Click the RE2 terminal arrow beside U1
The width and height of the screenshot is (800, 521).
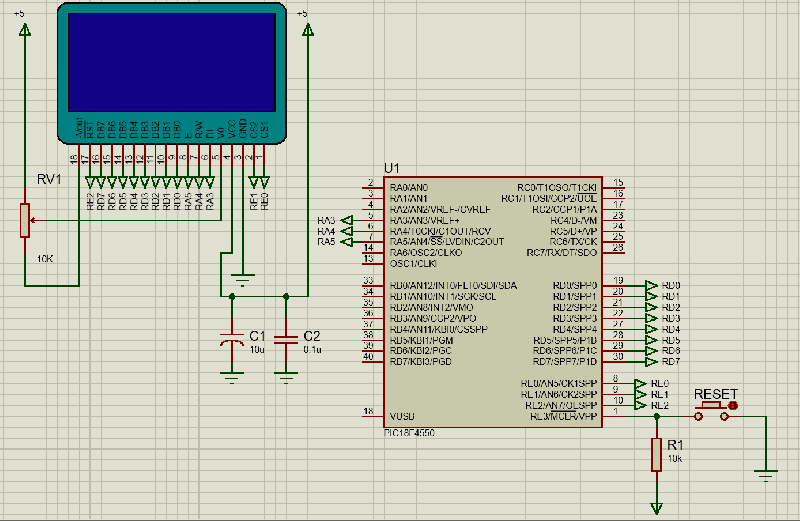click(x=641, y=405)
